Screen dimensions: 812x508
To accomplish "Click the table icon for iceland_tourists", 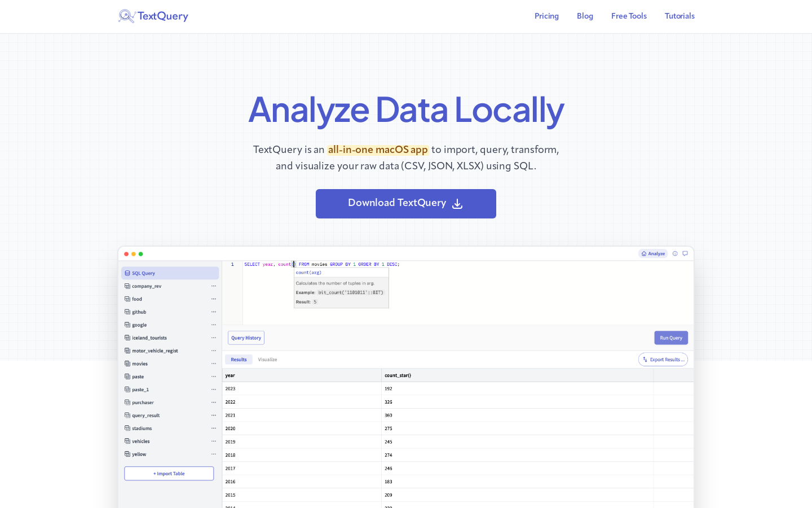I will point(127,338).
